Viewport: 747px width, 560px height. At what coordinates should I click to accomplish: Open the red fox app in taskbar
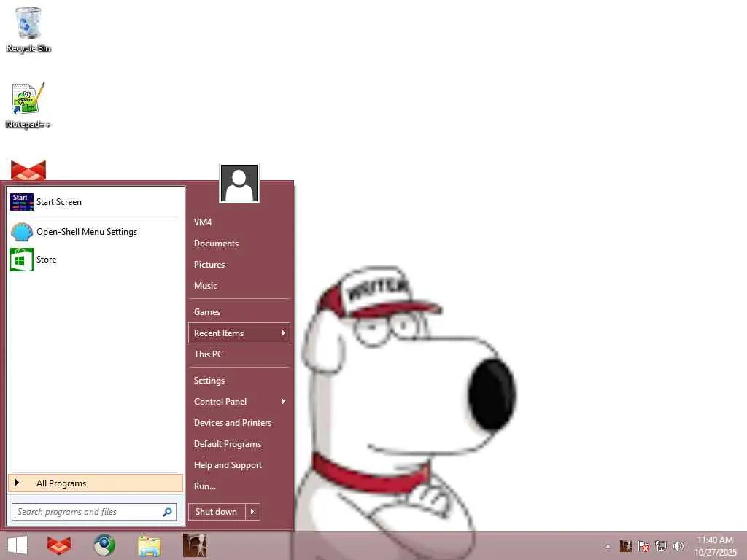point(59,545)
